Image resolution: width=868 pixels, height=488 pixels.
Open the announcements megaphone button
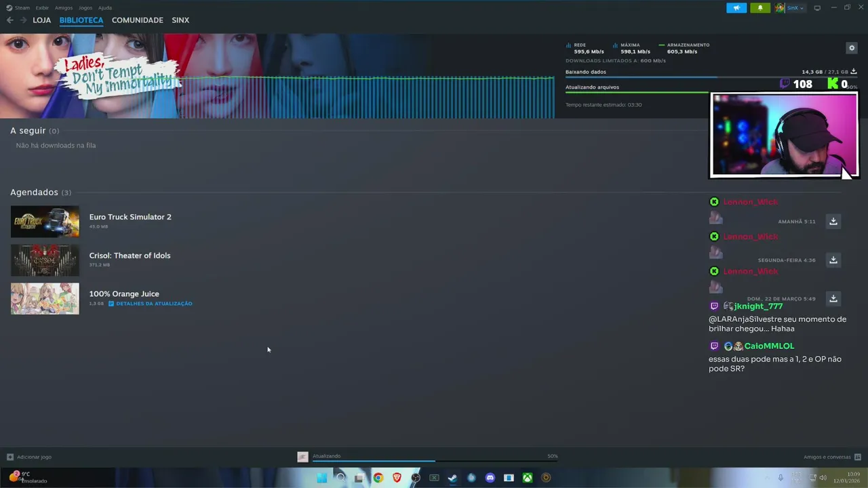(736, 8)
